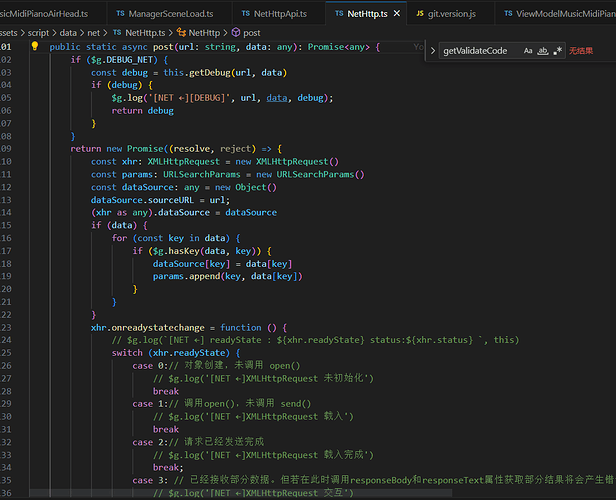Click the NetHttp class breadcrumb item

point(204,33)
